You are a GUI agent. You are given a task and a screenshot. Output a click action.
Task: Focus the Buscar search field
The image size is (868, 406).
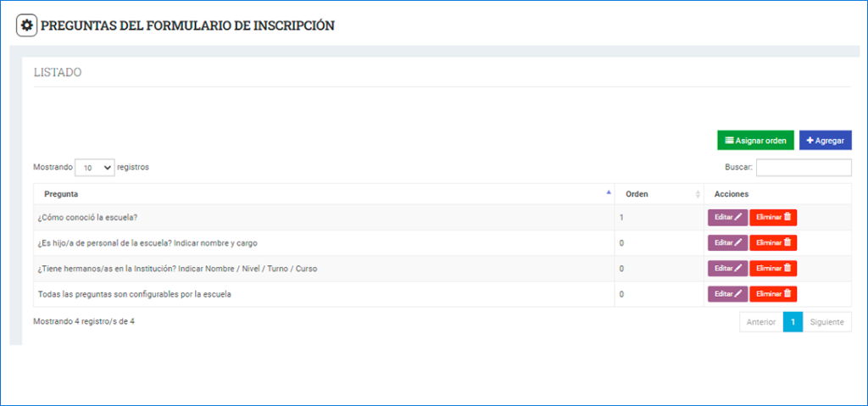[x=803, y=168]
